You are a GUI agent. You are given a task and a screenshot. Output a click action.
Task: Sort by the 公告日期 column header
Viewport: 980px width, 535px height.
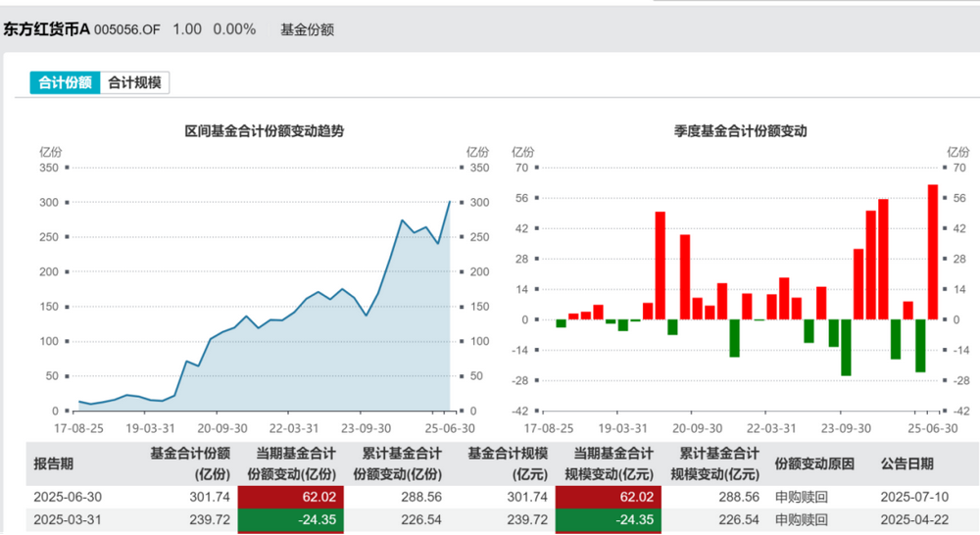tap(907, 463)
